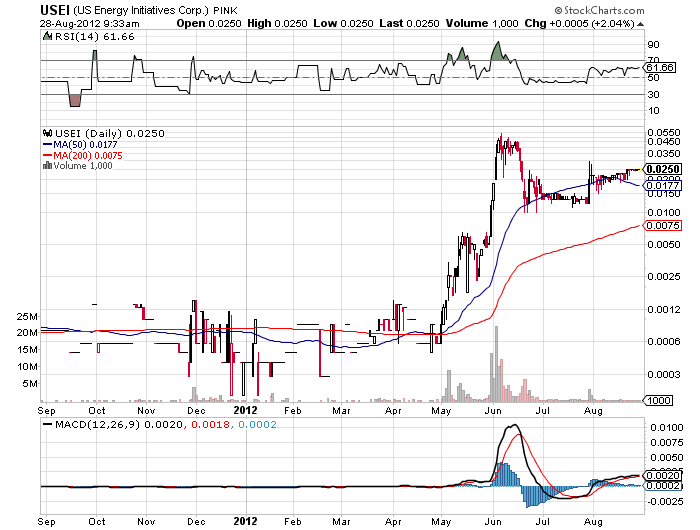Screen dimensions: 700x530
Task: Click the StockCharts.com watermark text
Action: click(600, 10)
